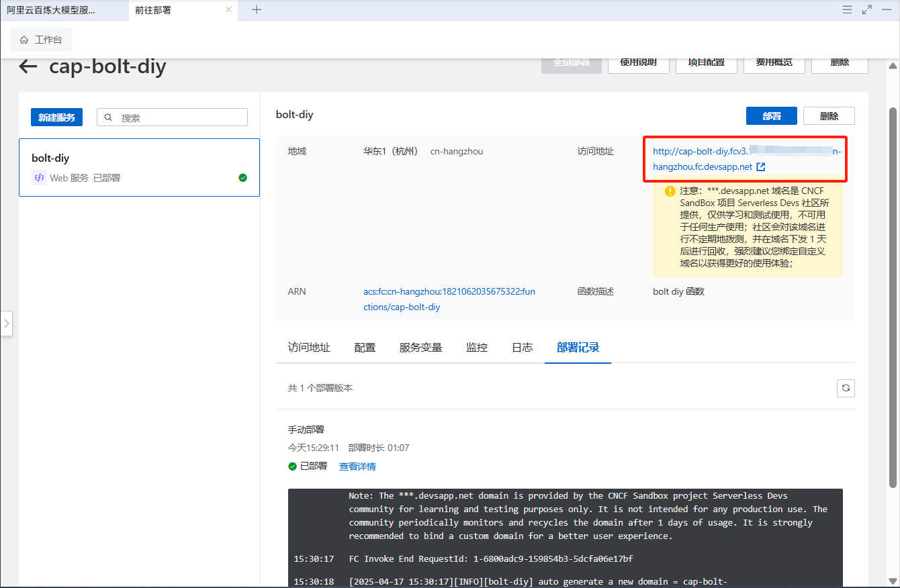Refresh deployment records with refresh icon
Viewport: 900px width, 588px height.
click(x=846, y=388)
